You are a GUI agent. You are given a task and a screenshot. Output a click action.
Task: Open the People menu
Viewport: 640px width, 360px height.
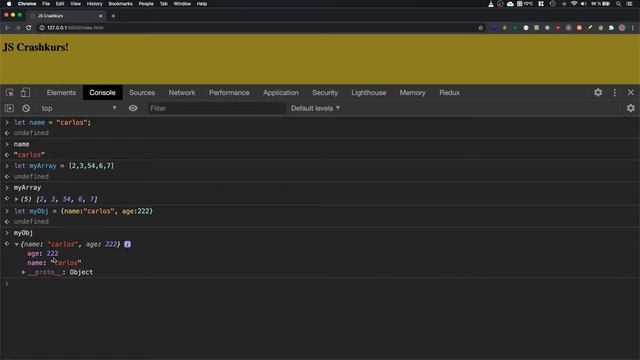click(x=146, y=4)
